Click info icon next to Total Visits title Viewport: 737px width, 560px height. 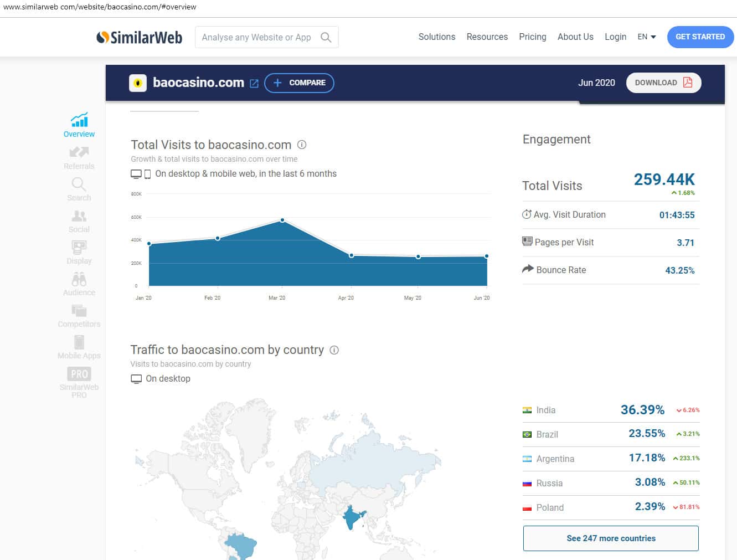(302, 145)
